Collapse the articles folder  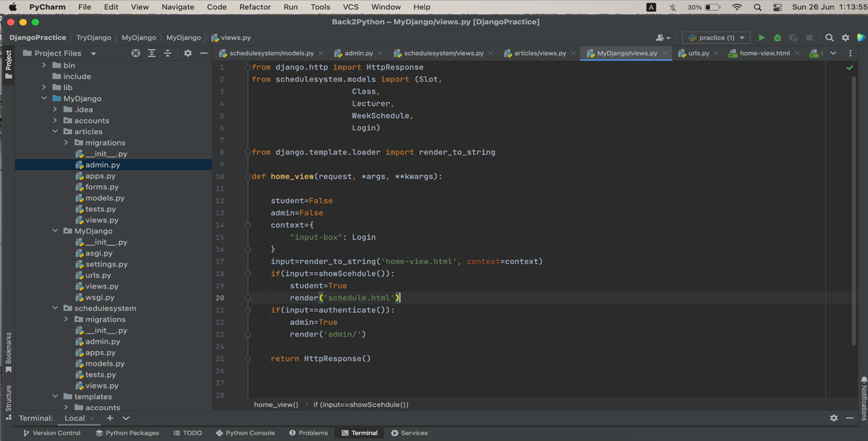(x=55, y=132)
